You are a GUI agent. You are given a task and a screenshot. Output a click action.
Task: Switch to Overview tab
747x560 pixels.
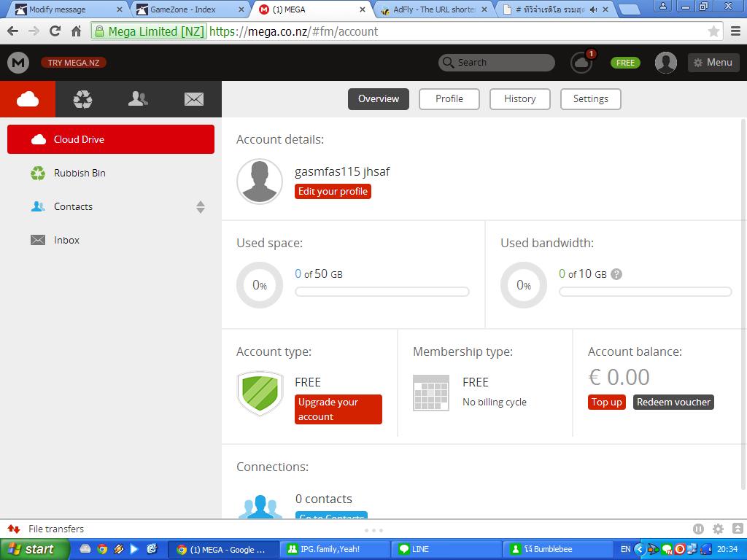click(379, 99)
